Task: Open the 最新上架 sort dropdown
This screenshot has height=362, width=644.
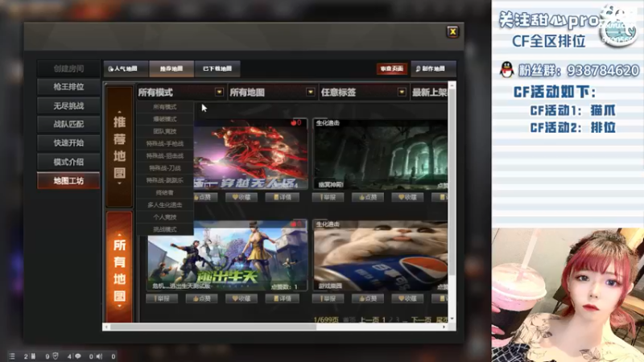Action: click(x=430, y=93)
